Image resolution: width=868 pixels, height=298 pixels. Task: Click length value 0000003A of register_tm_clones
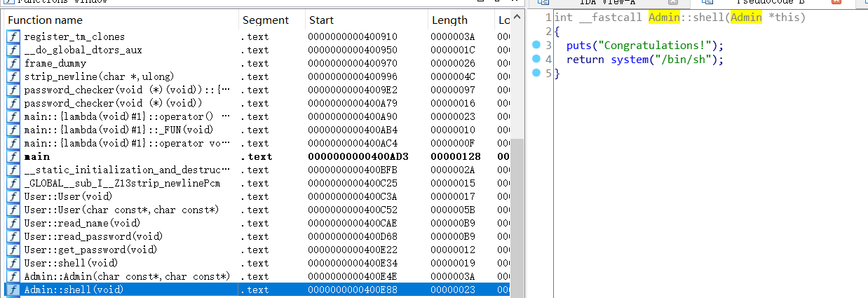[x=453, y=36]
